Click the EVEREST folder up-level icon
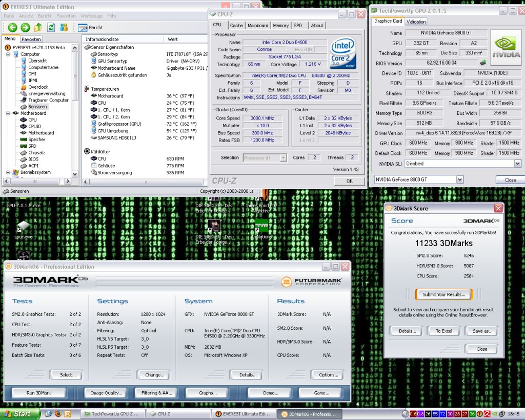This screenshot has width=525, height=420. tap(38, 28)
